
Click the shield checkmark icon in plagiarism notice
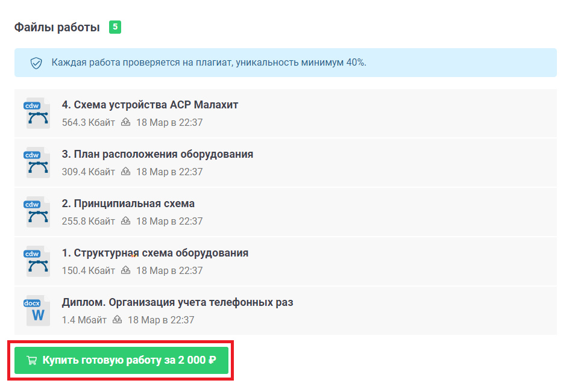click(36, 63)
